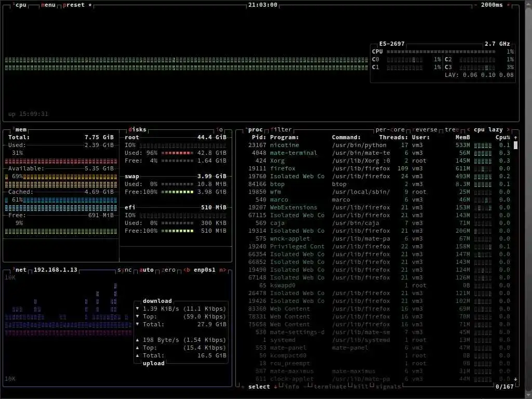Click kill in proc footer

click(361, 387)
